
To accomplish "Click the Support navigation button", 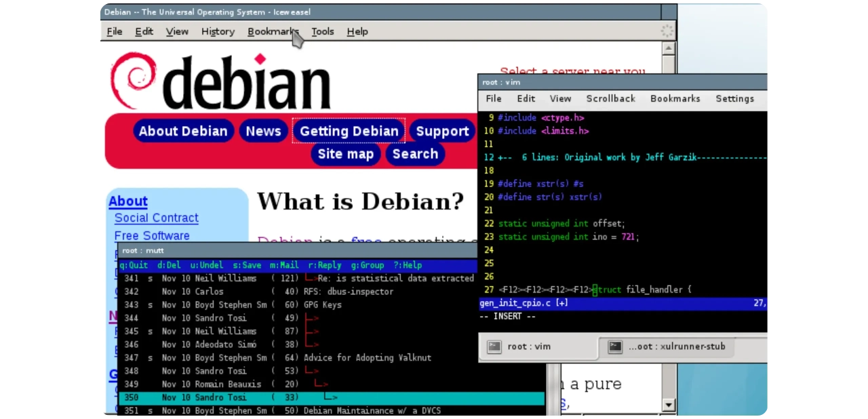I will (442, 131).
